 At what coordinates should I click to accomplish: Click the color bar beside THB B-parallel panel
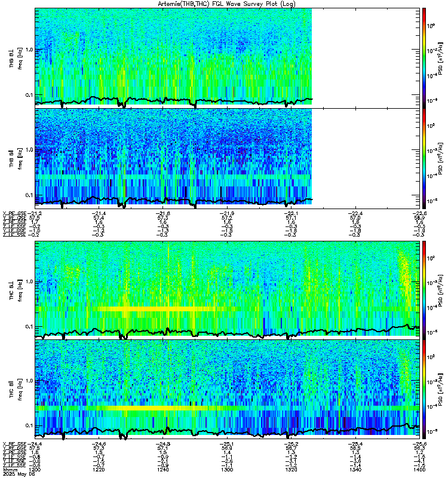pos(424,158)
